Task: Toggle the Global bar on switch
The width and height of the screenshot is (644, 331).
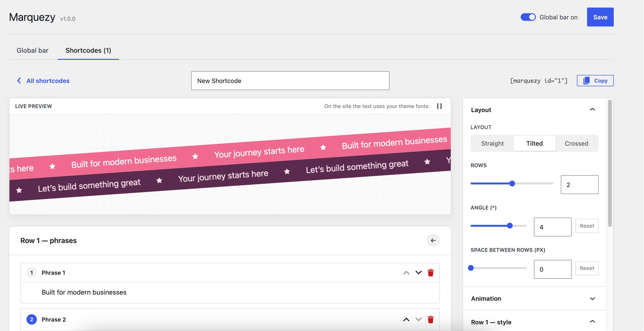Action: tap(528, 17)
